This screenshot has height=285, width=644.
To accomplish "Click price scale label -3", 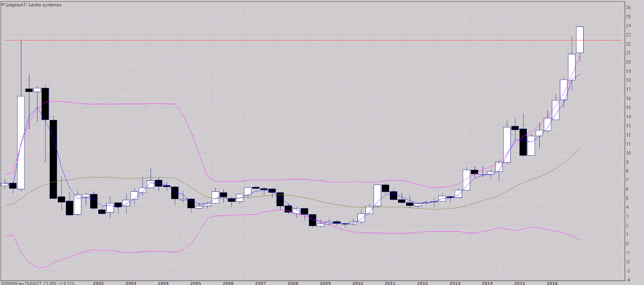I will coord(628,271).
